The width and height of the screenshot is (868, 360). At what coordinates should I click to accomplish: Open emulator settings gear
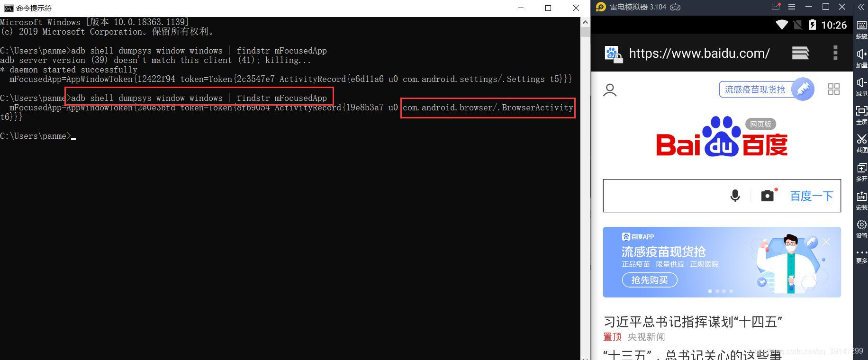point(861,228)
